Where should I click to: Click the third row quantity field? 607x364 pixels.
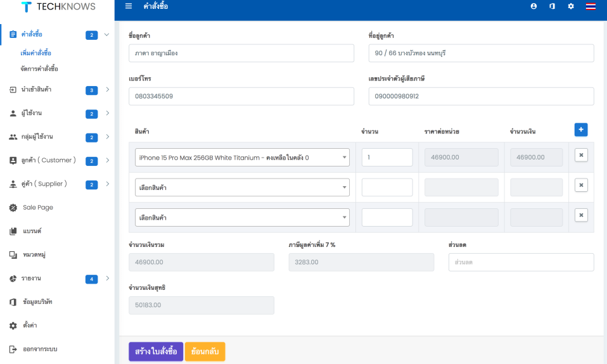click(387, 217)
